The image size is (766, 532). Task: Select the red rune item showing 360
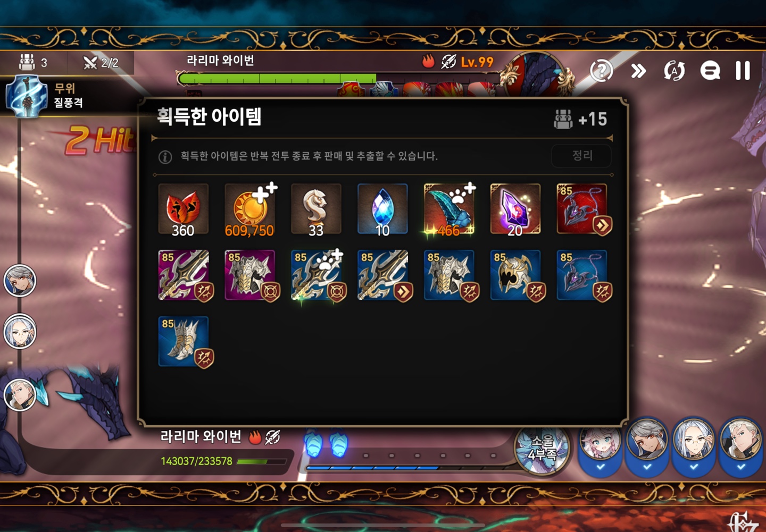click(x=184, y=209)
